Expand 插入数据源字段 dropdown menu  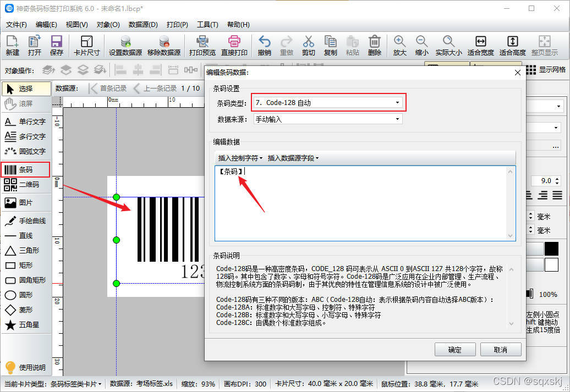tap(293, 158)
